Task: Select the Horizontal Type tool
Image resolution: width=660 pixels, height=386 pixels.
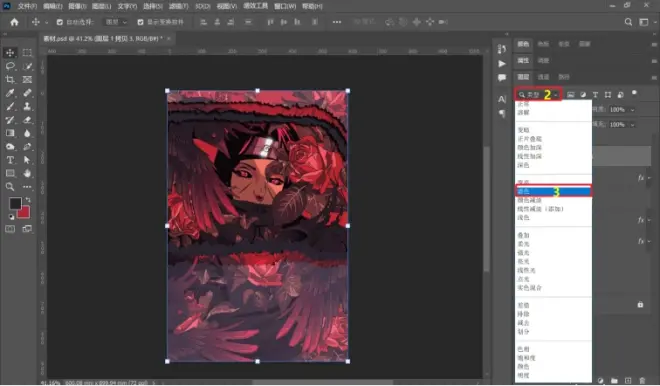Action: pyautogui.click(x=10, y=160)
